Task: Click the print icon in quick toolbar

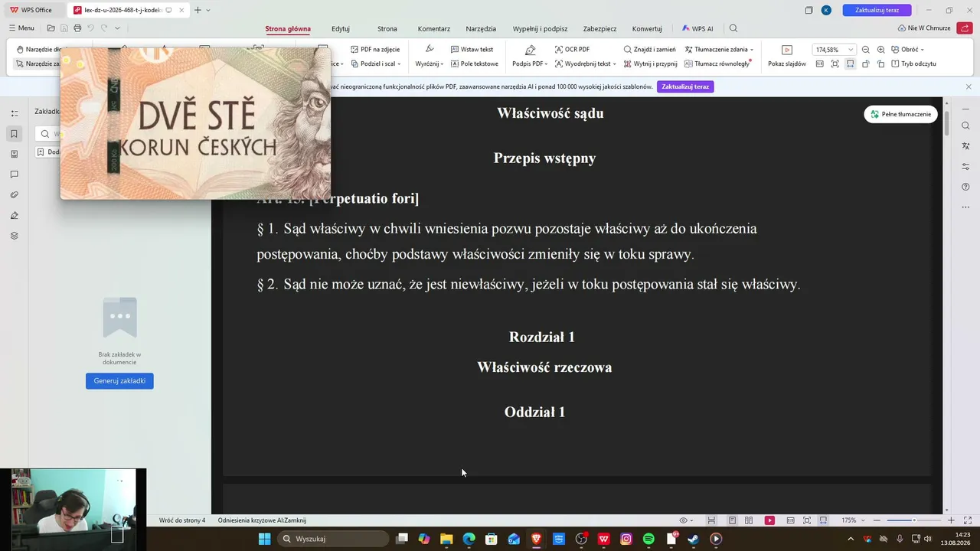Action: 77,28
